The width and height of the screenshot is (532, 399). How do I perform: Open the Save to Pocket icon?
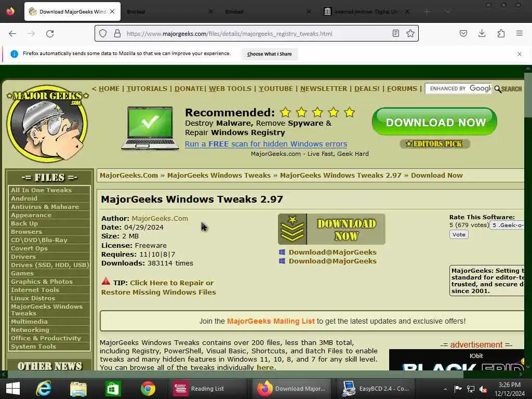pyautogui.click(x=463, y=33)
